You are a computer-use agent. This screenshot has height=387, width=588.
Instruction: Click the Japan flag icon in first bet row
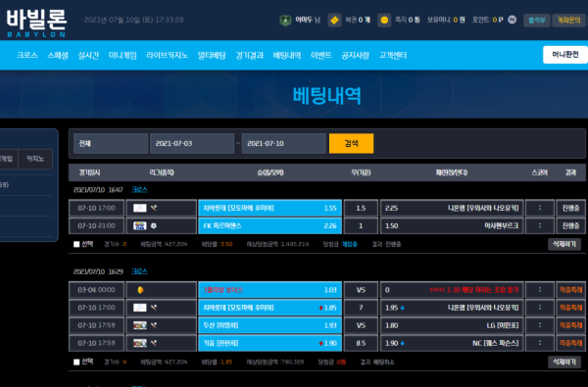140,208
